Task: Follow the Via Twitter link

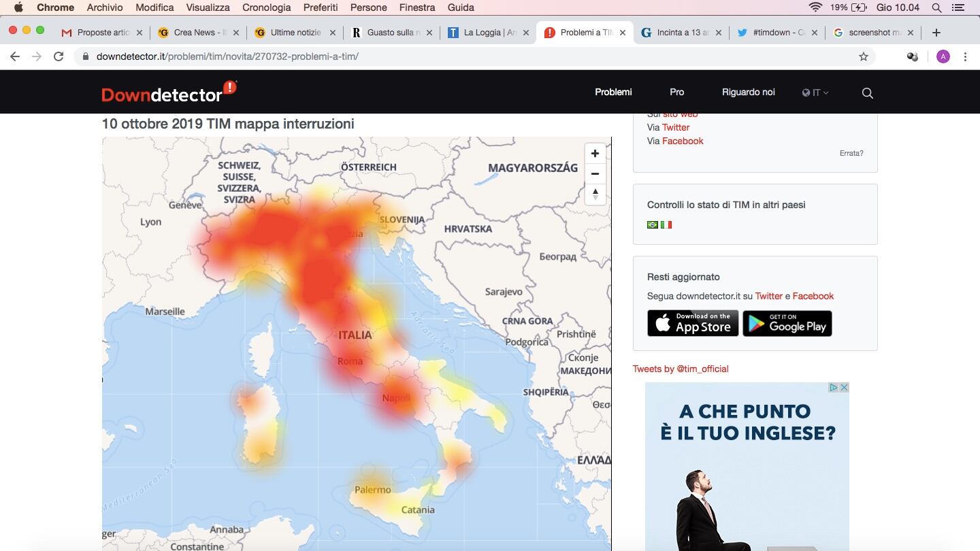Action: (x=676, y=127)
